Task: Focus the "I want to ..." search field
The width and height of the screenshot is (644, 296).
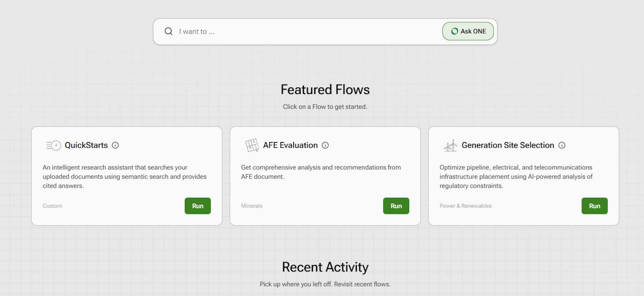Action: (x=306, y=32)
